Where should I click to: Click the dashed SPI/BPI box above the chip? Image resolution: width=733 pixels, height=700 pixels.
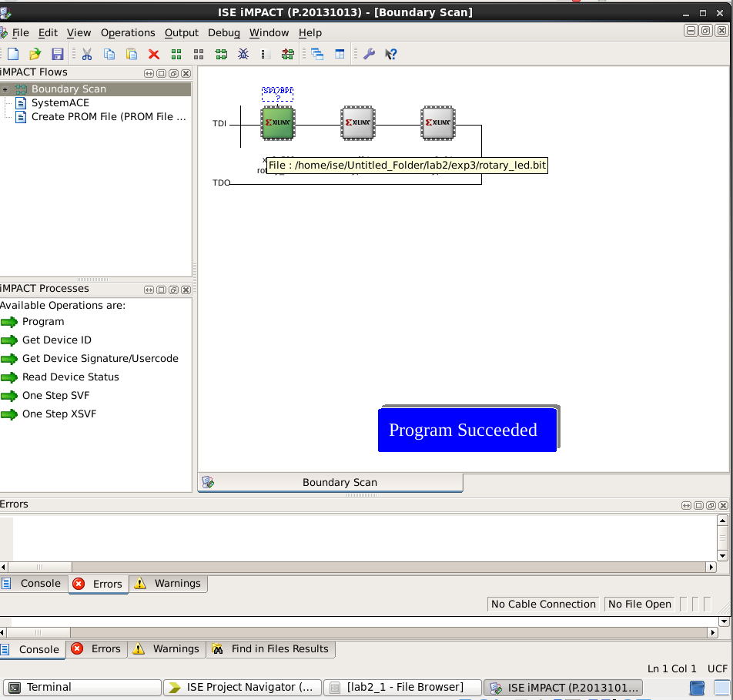pyautogui.click(x=278, y=93)
